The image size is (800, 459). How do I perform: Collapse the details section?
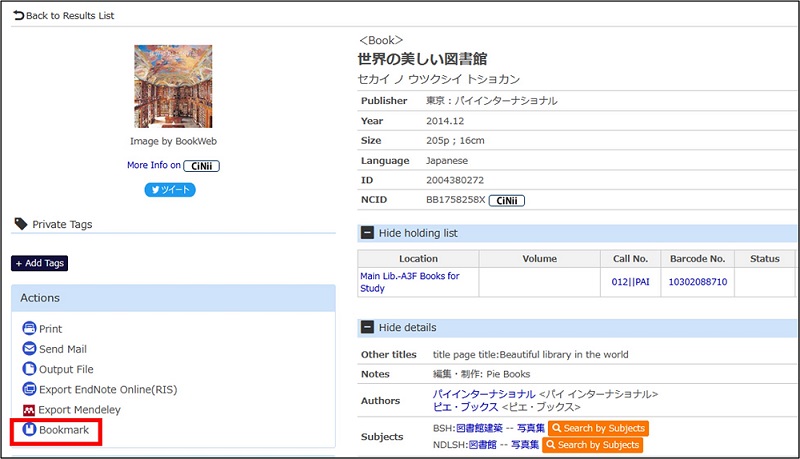point(367,327)
